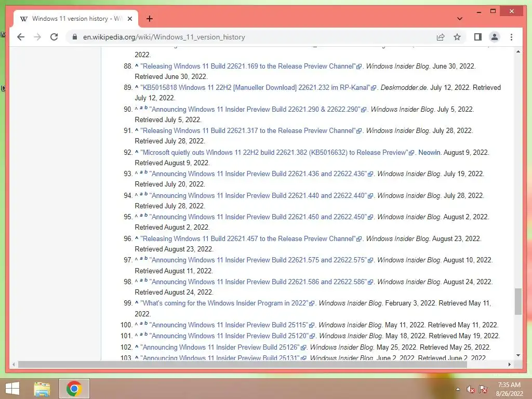532x399 pixels.
Task: Open Insider Preview Build 25115 link
Action: click(229, 325)
